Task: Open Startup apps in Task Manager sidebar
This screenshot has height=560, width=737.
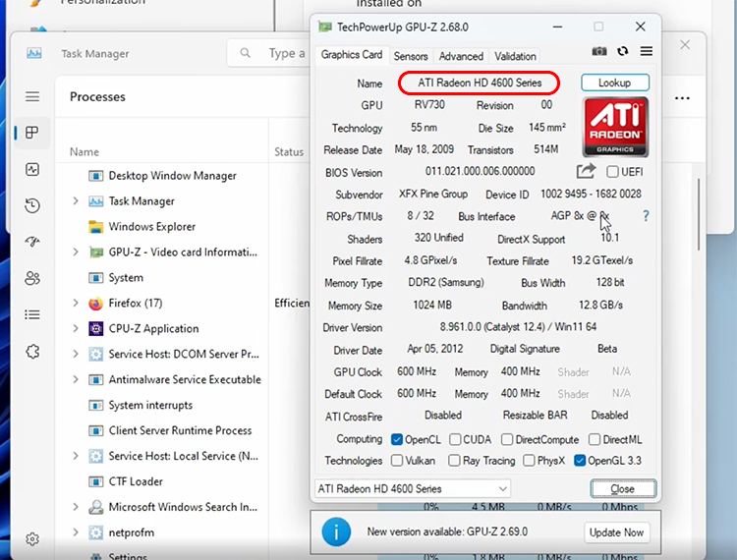Action: click(x=32, y=242)
